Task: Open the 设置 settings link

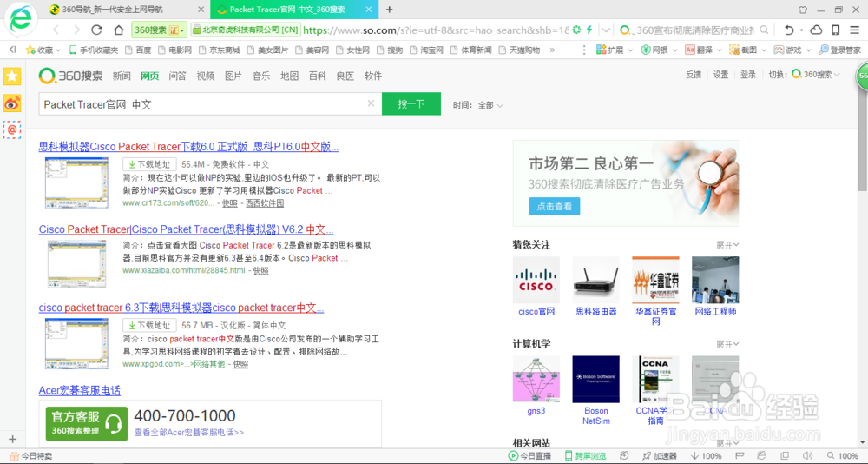Action: (720, 74)
